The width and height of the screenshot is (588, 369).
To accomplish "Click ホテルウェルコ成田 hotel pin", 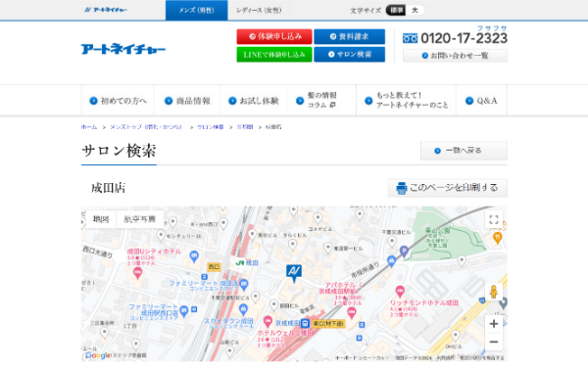I will [268, 321].
